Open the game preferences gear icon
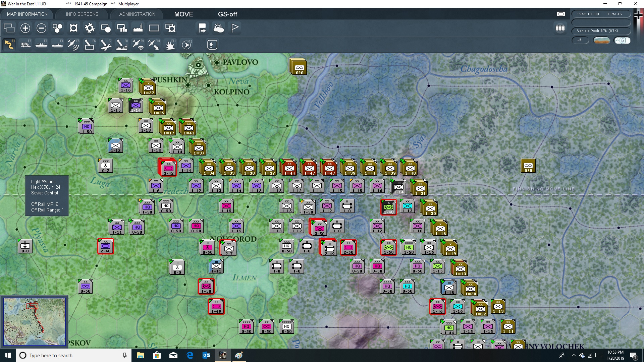 point(90,28)
